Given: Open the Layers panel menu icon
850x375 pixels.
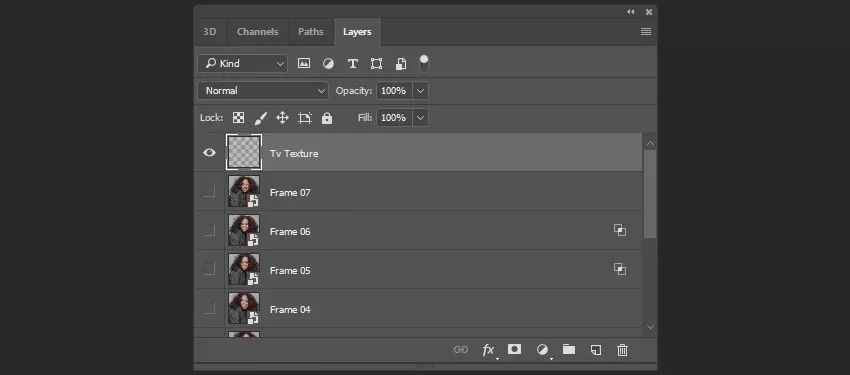Looking at the screenshot, I should click(646, 31).
